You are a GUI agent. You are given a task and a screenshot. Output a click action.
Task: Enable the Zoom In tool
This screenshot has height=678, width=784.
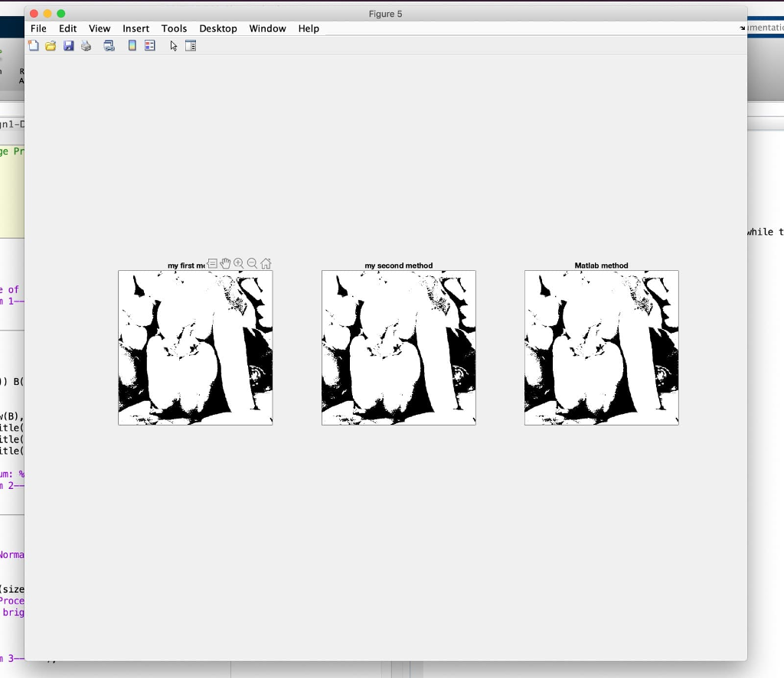[238, 263]
